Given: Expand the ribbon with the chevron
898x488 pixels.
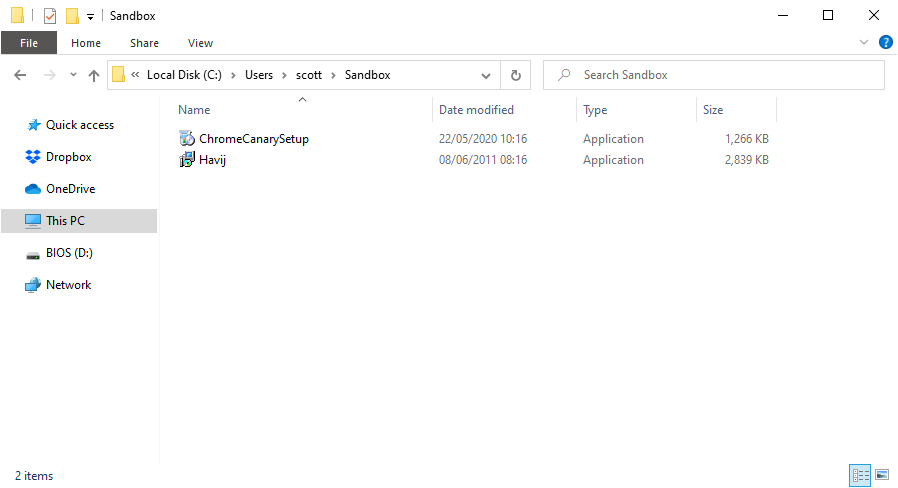Looking at the screenshot, I should click(x=865, y=43).
